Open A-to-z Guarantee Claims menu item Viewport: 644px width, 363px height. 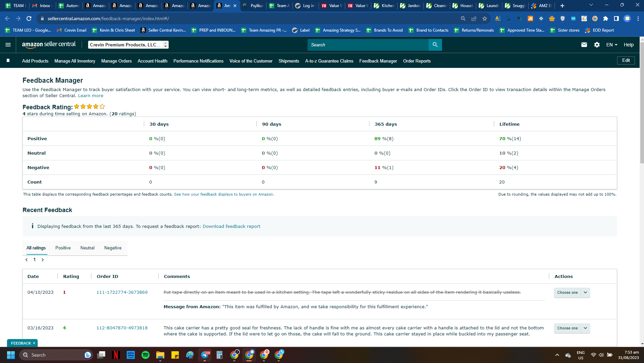329,61
